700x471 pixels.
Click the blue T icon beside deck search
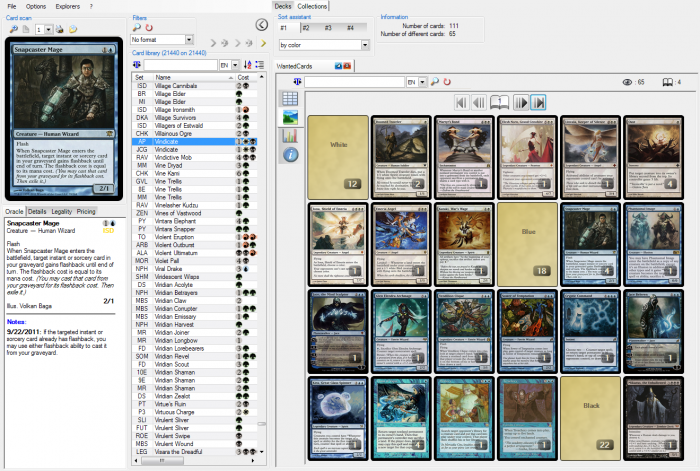click(x=297, y=82)
